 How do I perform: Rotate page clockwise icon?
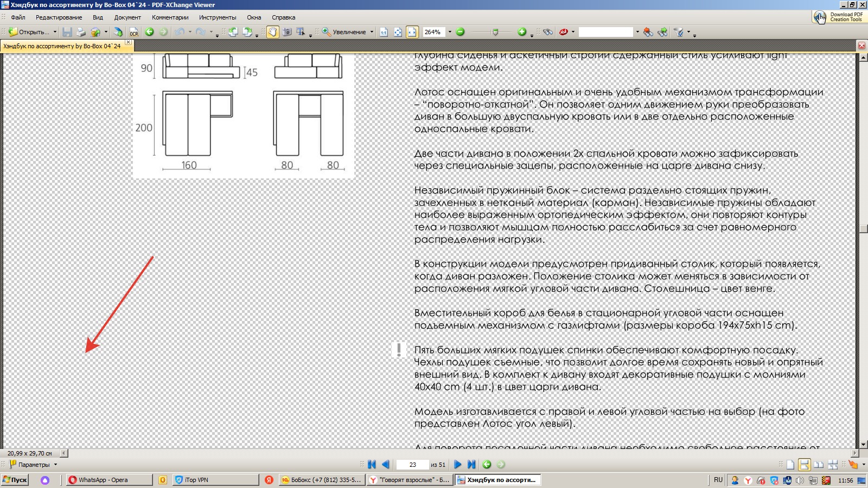(x=247, y=32)
